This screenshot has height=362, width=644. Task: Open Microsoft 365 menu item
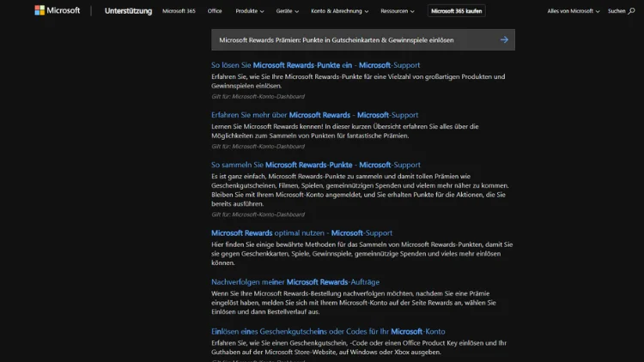pyautogui.click(x=179, y=11)
